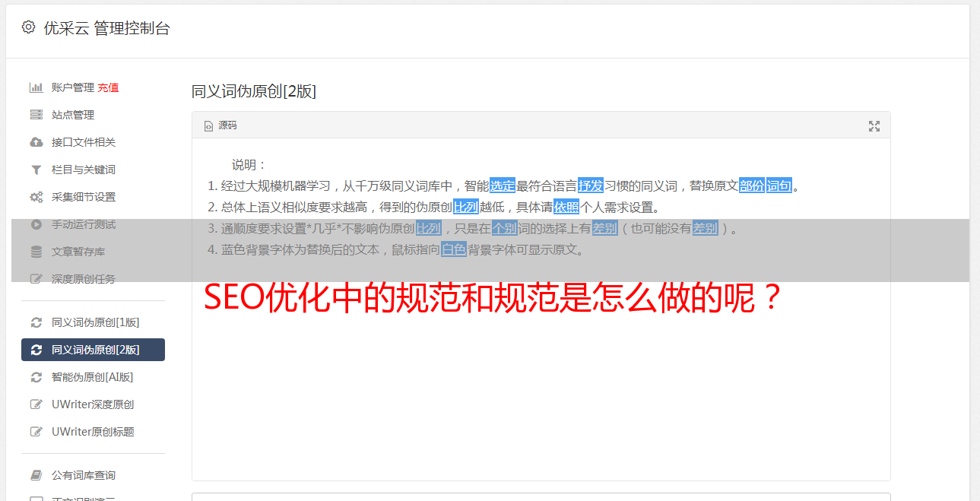Open UWriter原创标题 menu entry
Image resolution: width=980 pixels, height=501 pixels.
click(x=93, y=432)
